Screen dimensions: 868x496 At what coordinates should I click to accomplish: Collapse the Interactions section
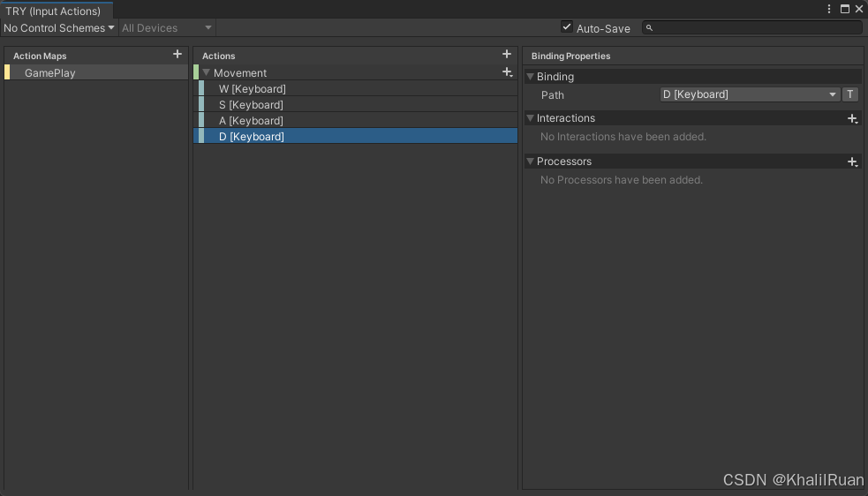pyautogui.click(x=530, y=118)
